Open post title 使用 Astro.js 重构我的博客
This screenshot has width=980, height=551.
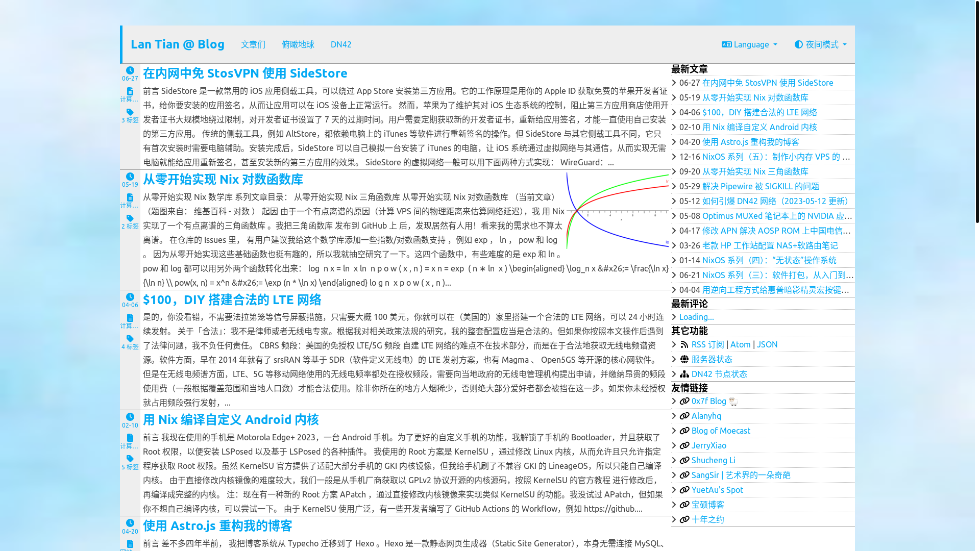coord(217,526)
